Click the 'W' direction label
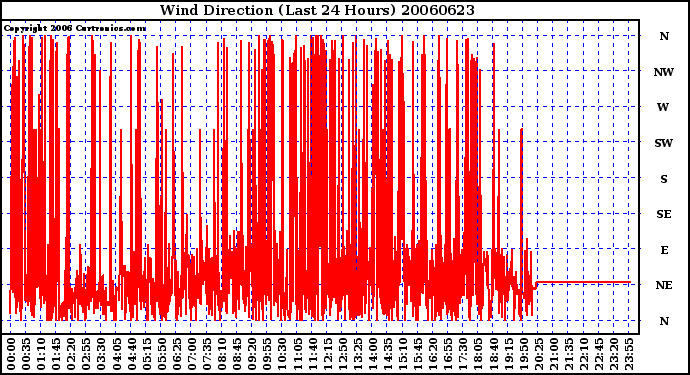Image resolution: width=690 pixels, height=375 pixels. point(663,107)
